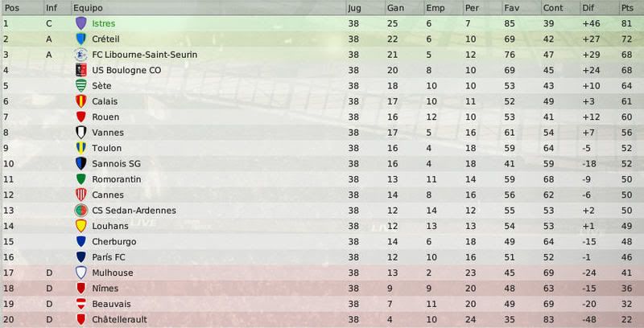Click the FC Libourne-Saint-Seurin crest
Viewport: 644px width, 328px height.
81,55
